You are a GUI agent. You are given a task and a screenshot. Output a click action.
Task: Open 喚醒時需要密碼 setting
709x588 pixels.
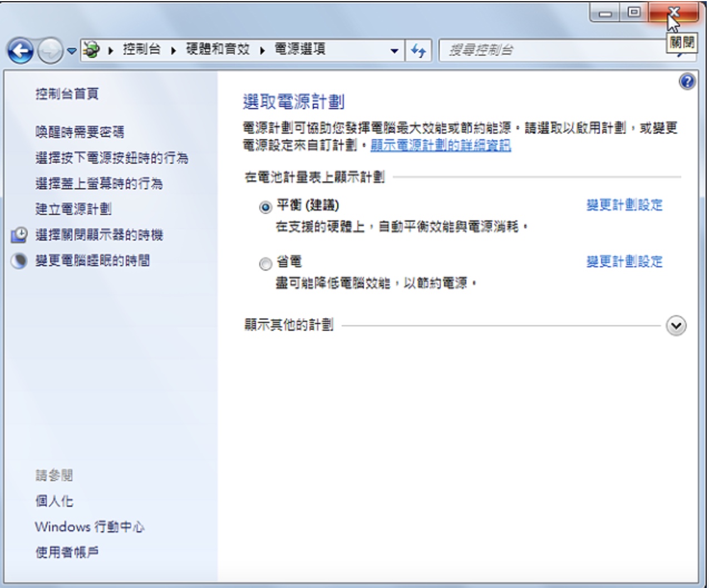click(x=80, y=132)
